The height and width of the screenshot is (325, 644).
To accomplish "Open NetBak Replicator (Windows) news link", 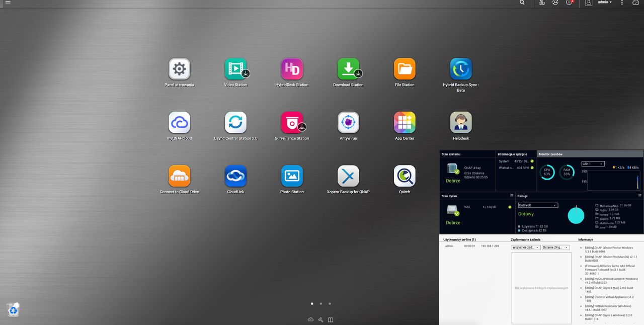I will pos(608,308).
